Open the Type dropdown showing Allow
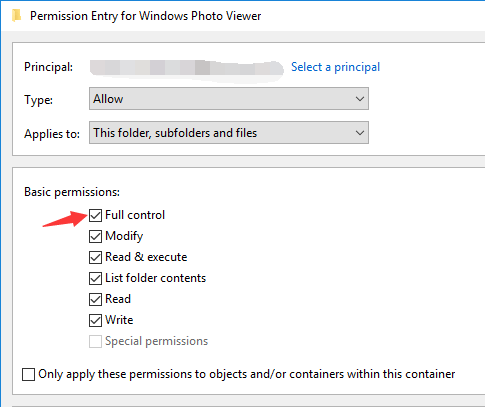 229,99
